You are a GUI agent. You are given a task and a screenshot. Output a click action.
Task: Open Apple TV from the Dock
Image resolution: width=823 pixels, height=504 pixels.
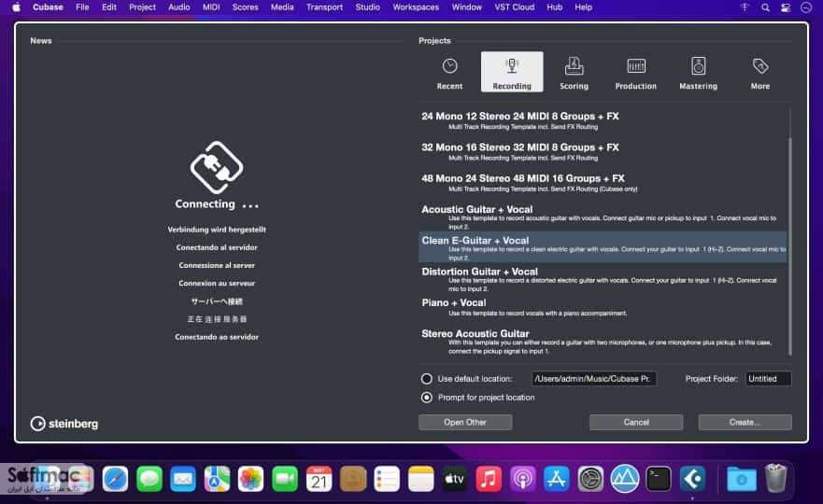[x=455, y=479]
